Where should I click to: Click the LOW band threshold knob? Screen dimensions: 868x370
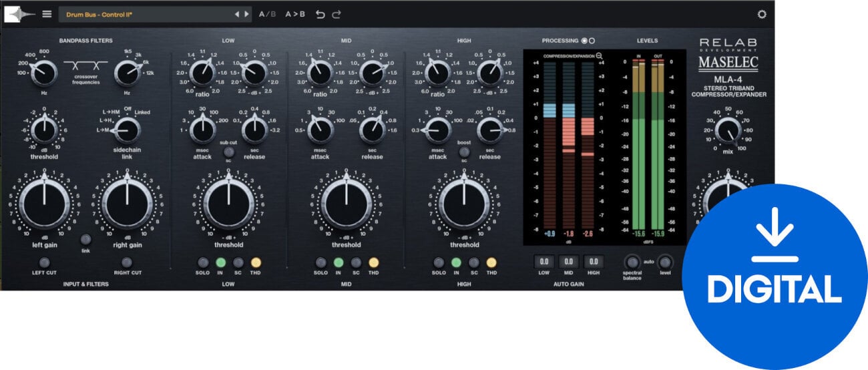click(228, 202)
